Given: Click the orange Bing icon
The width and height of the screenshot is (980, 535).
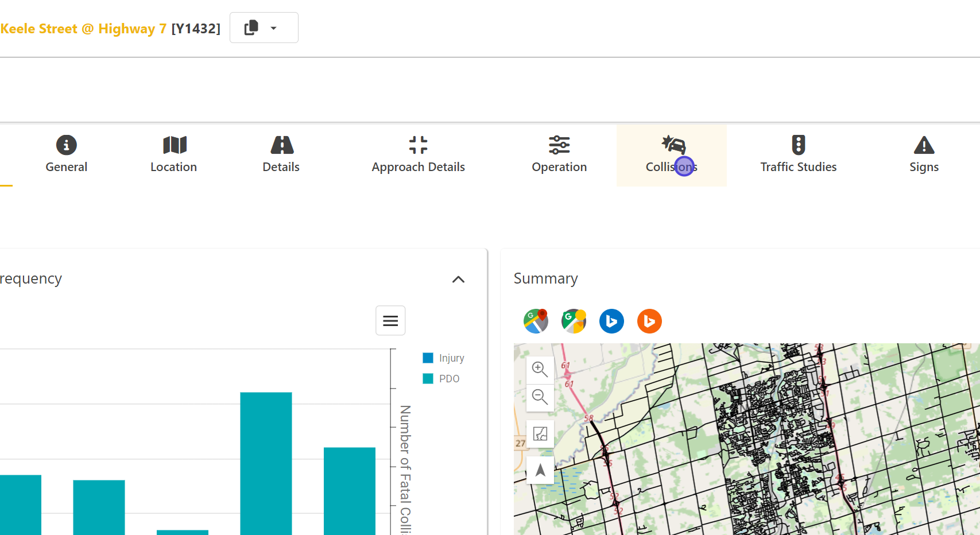Looking at the screenshot, I should [x=649, y=321].
